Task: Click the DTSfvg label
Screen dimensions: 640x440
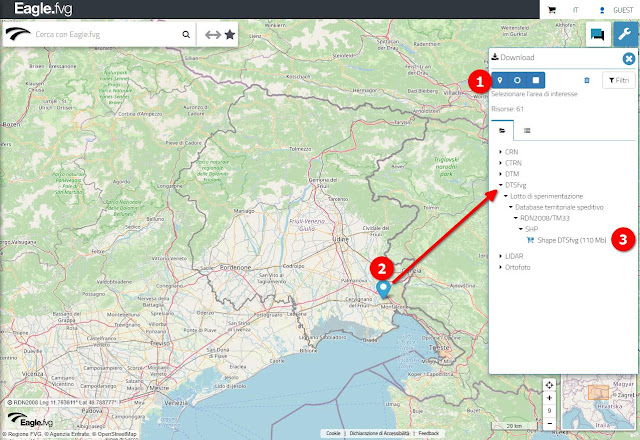Action: [x=516, y=185]
